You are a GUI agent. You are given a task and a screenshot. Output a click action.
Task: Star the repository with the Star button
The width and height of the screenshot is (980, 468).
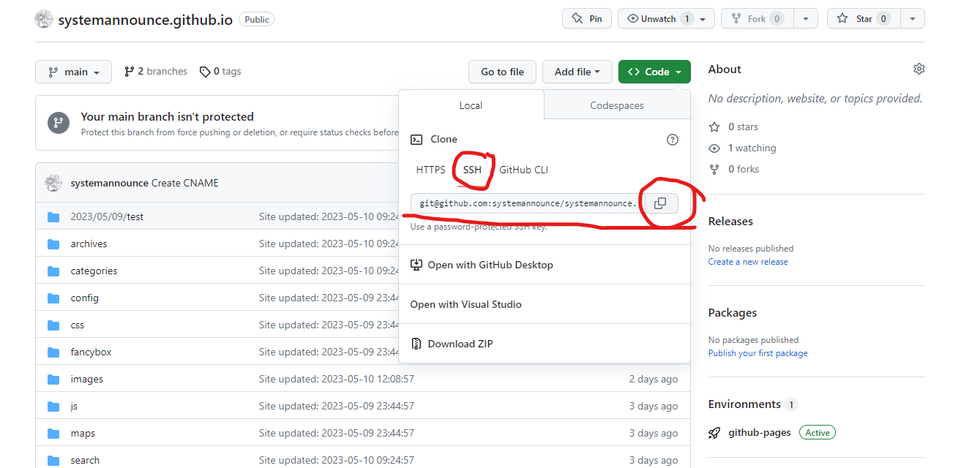[x=864, y=19]
